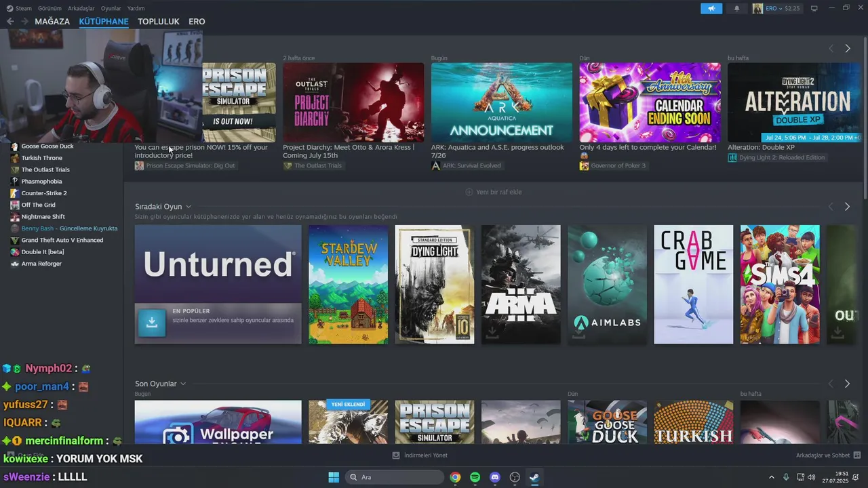The image size is (868, 488).
Task: Switch to Big Picture mode monitor icon
Action: click(814, 8)
